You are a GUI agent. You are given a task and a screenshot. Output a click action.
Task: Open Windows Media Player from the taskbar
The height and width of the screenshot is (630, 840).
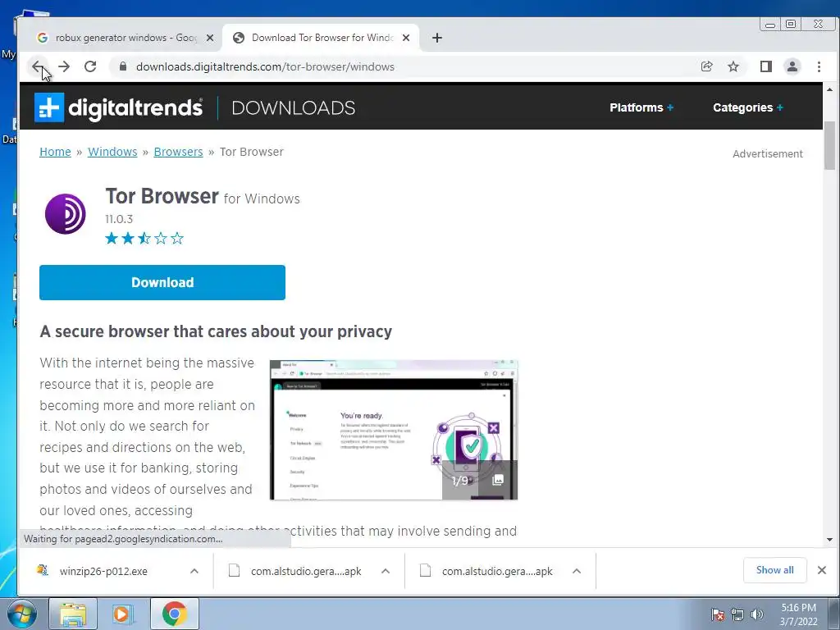(x=123, y=614)
